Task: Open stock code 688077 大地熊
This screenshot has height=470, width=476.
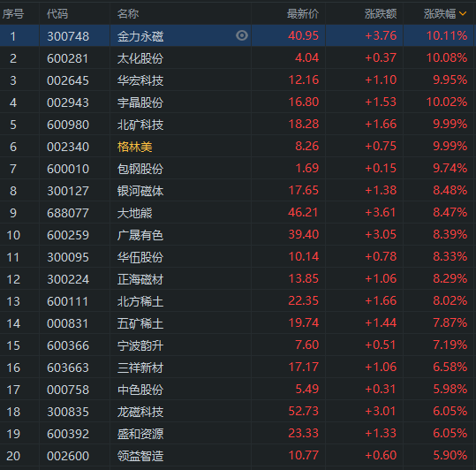Action: 68,213
